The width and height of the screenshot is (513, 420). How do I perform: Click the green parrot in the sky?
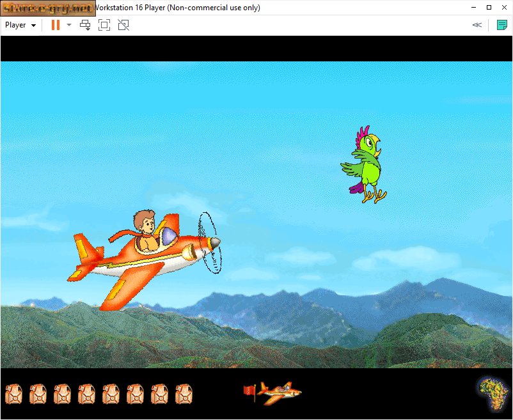(x=363, y=164)
